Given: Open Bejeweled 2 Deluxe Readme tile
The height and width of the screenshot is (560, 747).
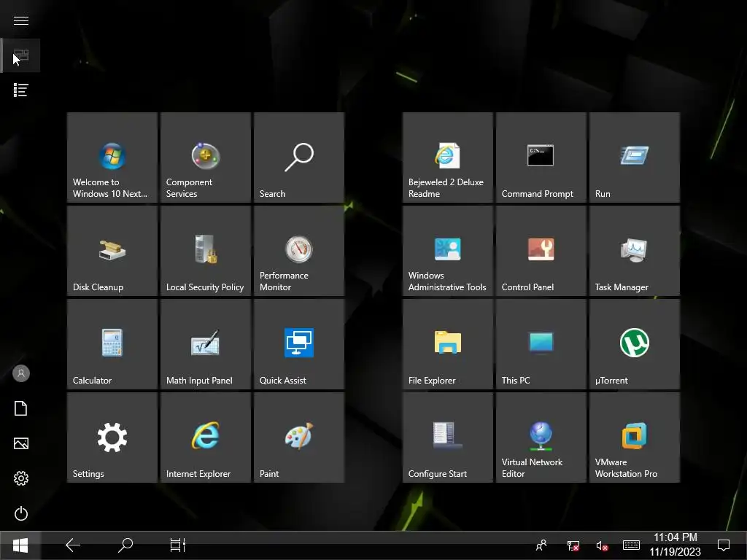Looking at the screenshot, I should click(x=447, y=157).
